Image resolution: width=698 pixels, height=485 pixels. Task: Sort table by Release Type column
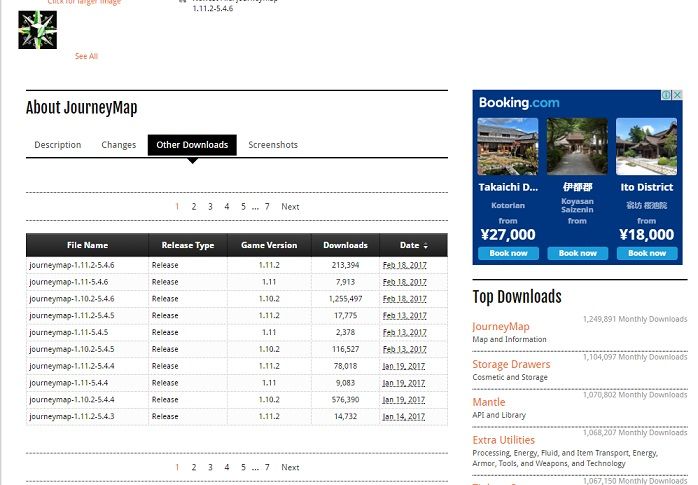(188, 245)
